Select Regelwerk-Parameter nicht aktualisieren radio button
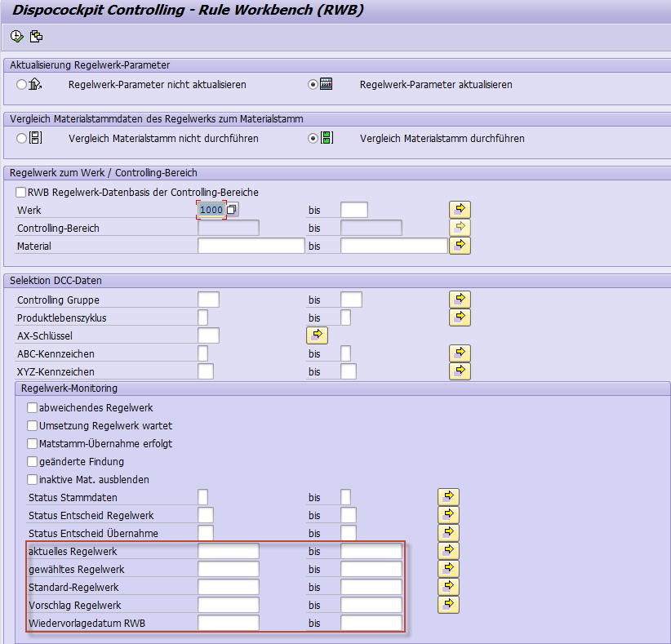 pos(22,84)
